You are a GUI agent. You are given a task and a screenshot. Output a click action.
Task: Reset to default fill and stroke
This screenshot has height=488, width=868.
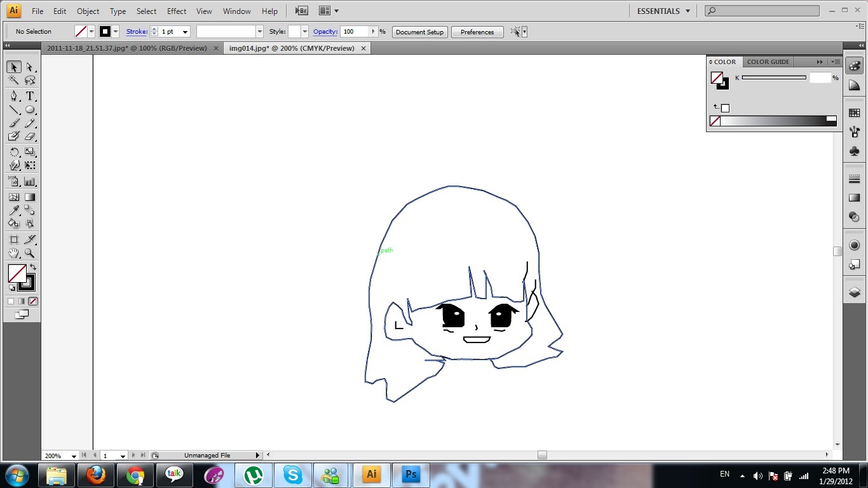point(12,288)
